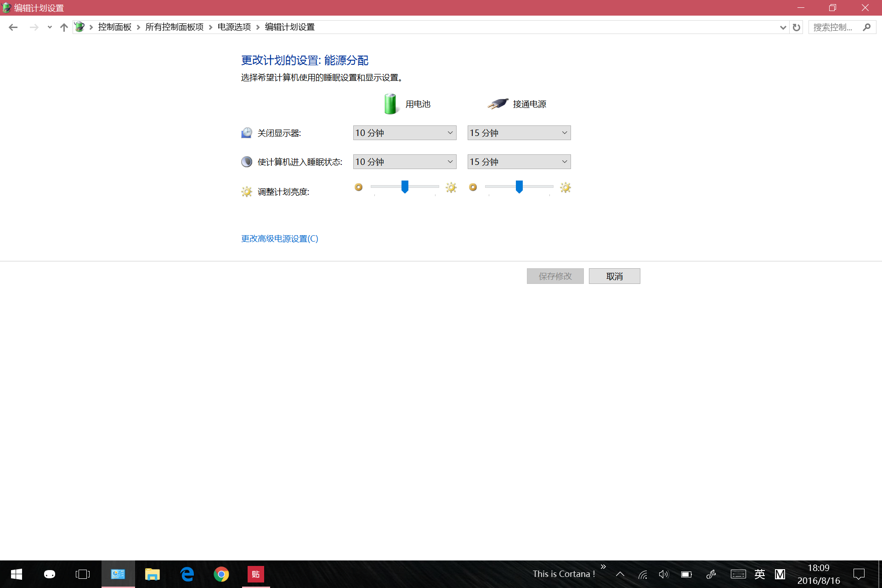Viewport: 882px width, 588px height.
Task: Open Google Chrome from taskbar
Action: [x=221, y=574]
